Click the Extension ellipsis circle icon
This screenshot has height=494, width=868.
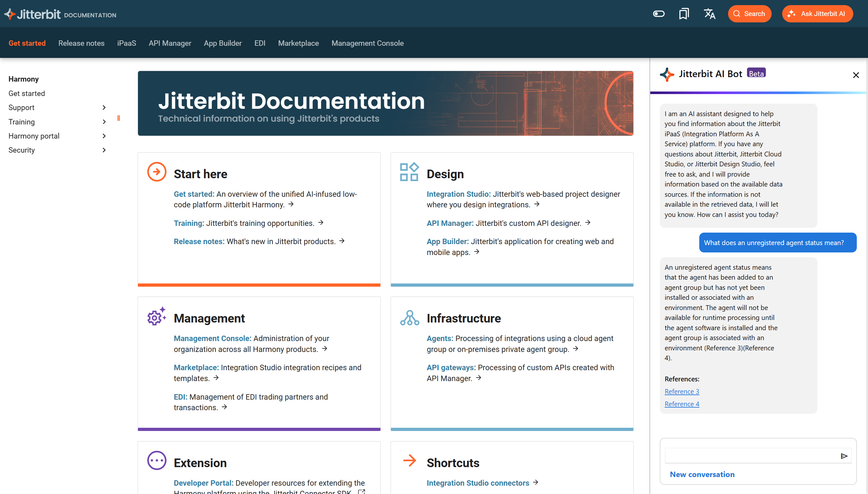coord(157,460)
